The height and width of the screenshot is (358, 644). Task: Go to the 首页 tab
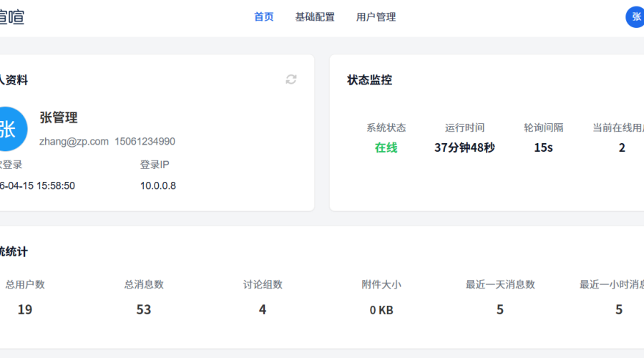point(263,17)
